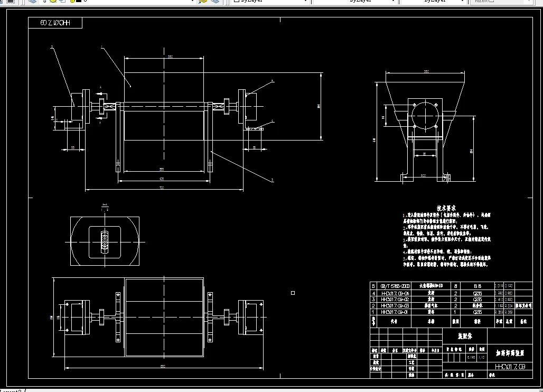This screenshot has width=543, height=392.
Task: Select the 技术要求 heading text
Action: [x=446, y=208]
